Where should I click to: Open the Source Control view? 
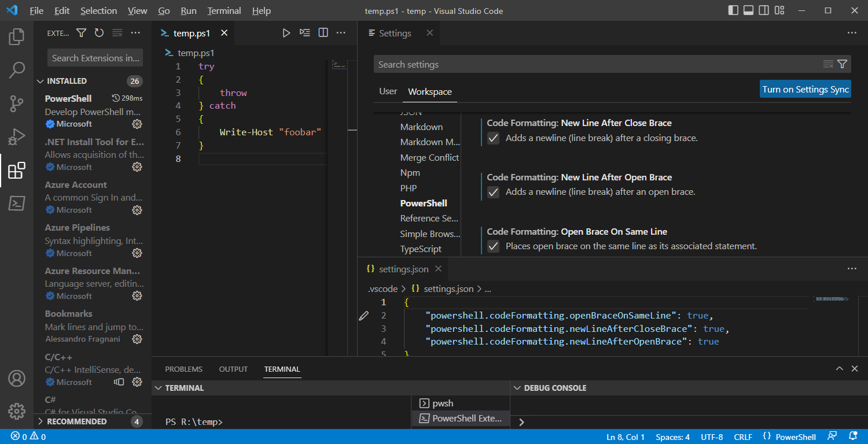16,103
